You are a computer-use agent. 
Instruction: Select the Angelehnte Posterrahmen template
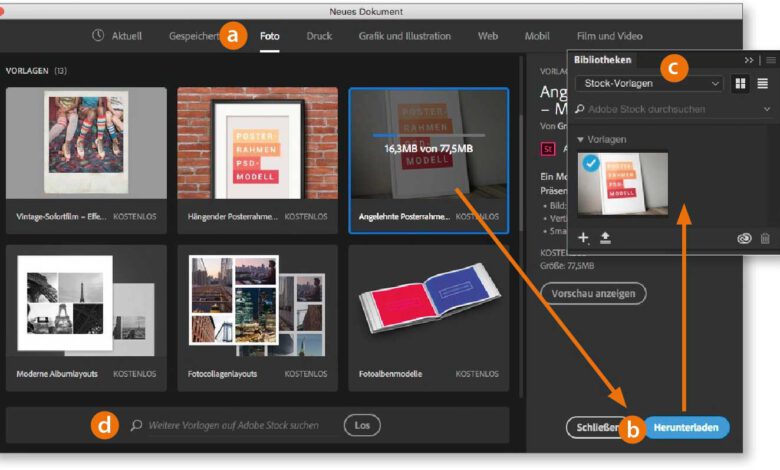coord(429,160)
